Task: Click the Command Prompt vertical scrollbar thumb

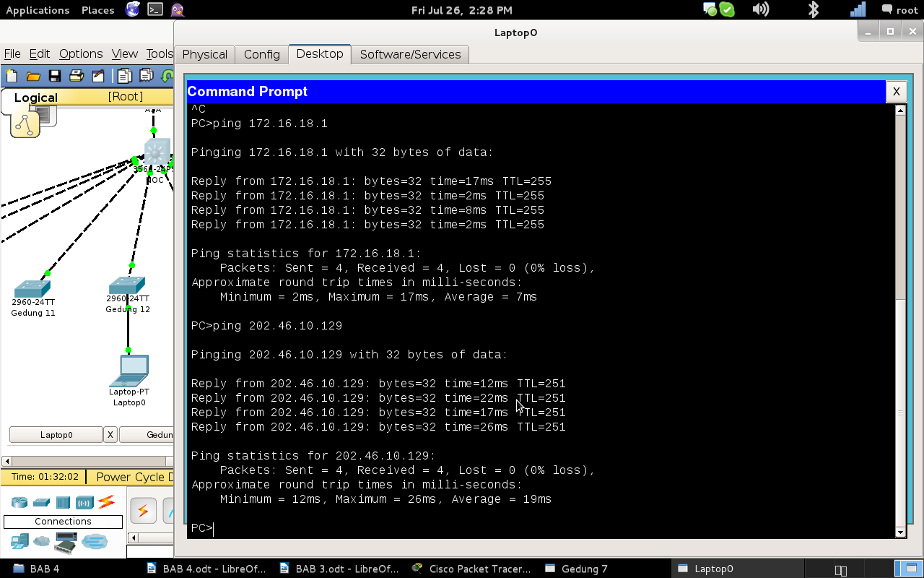Action: click(x=900, y=413)
